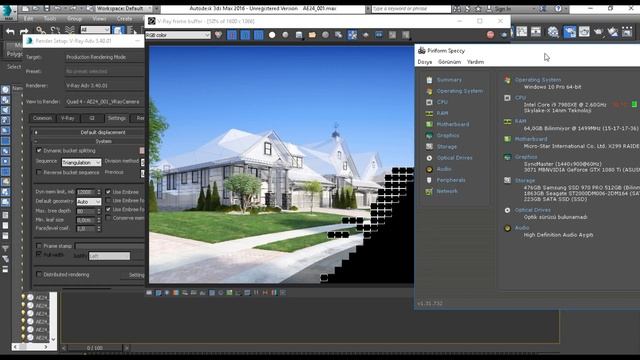The image size is (640, 360).
Task: Click Sign In in the title bar
Action: coord(503,9)
